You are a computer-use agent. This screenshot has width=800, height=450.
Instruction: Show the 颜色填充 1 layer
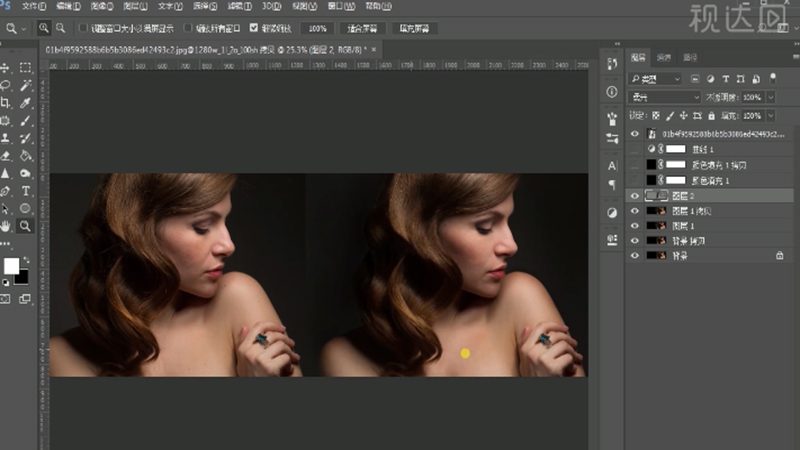tap(635, 181)
